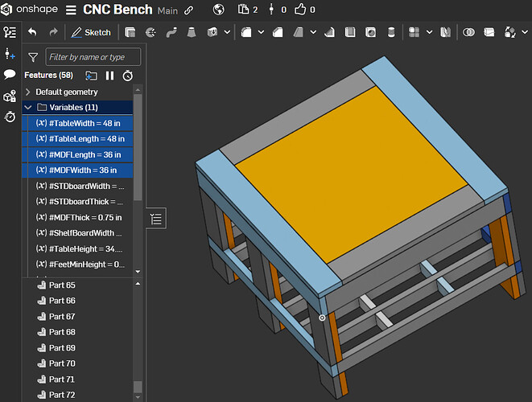
Task: Select the #MDFLength = 36 in variable
Action: click(x=78, y=154)
